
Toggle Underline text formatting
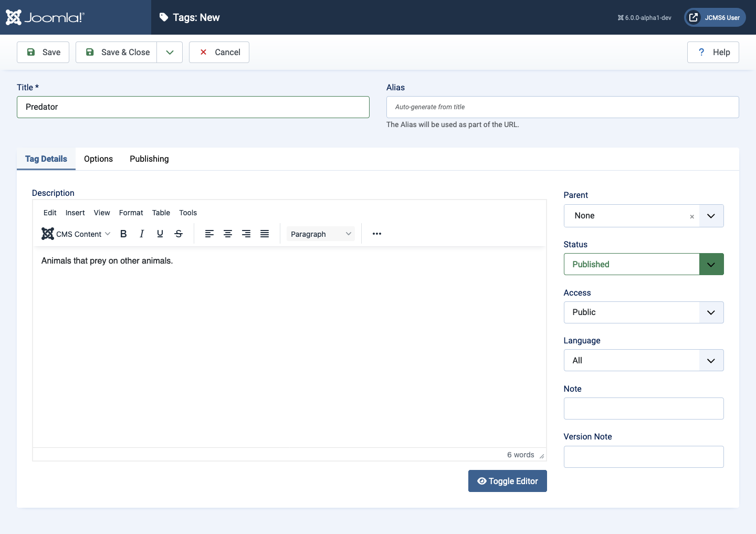(160, 234)
